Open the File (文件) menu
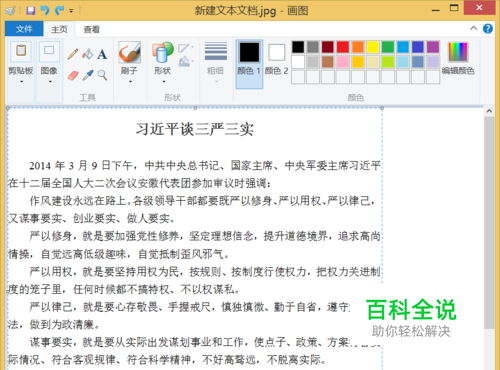The width and height of the screenshot is (500, 370). pos(24,29)
